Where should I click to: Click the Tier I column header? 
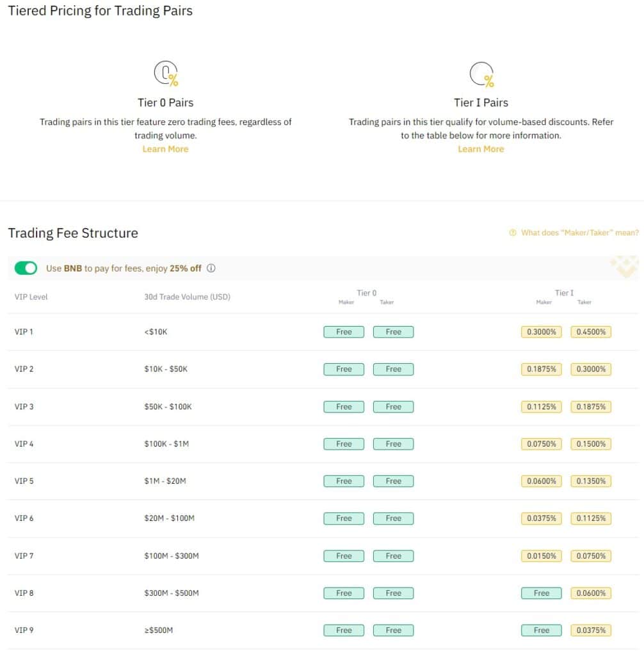564,293
